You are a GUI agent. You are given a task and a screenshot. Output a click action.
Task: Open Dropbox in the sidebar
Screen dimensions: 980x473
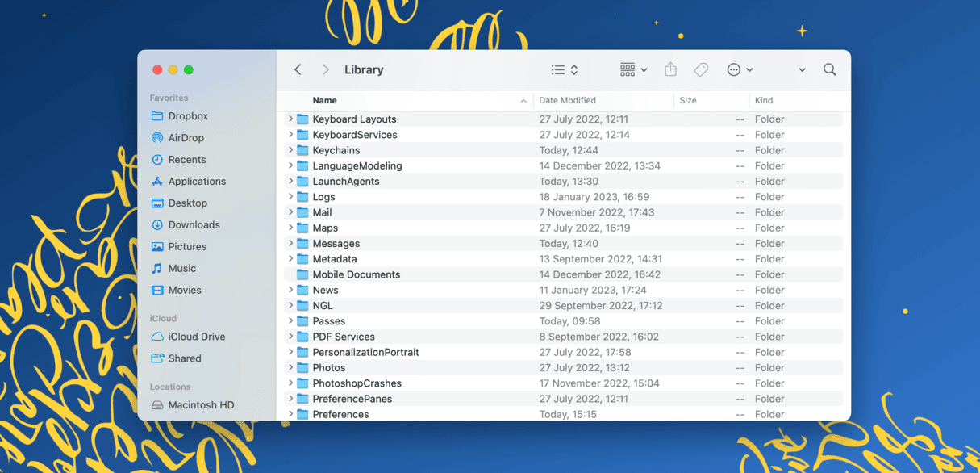(x=179, y=116)
